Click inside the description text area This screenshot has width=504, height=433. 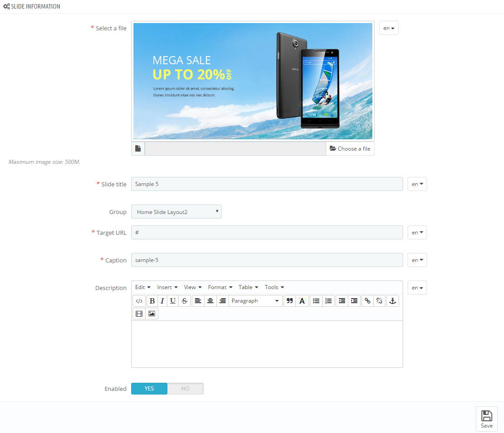point(267,344)
